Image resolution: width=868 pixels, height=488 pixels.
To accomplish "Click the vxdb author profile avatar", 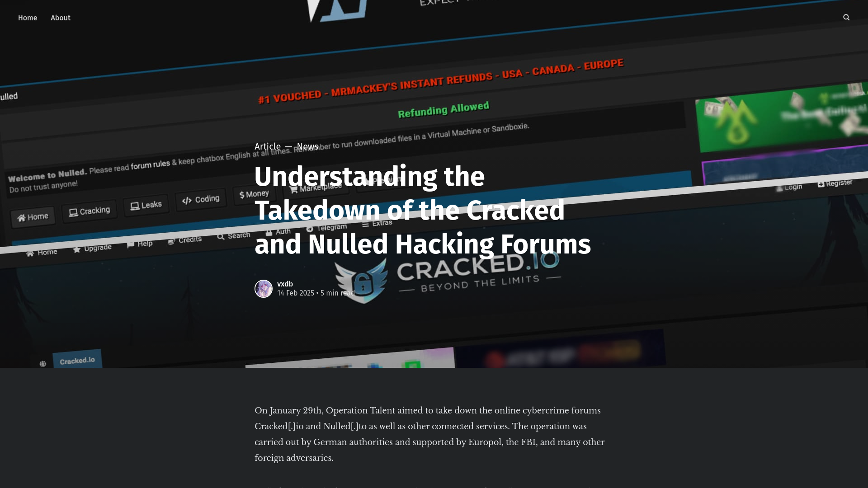I will click(263, 288).
